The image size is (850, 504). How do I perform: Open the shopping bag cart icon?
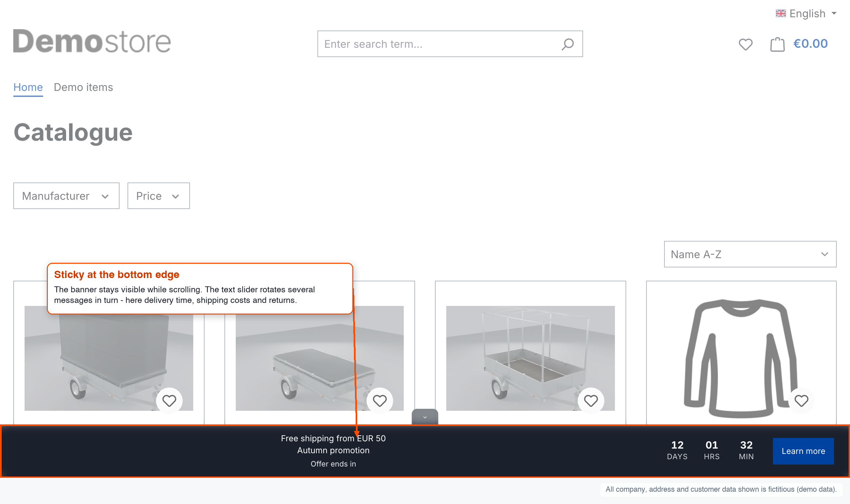tap(777, 44)
